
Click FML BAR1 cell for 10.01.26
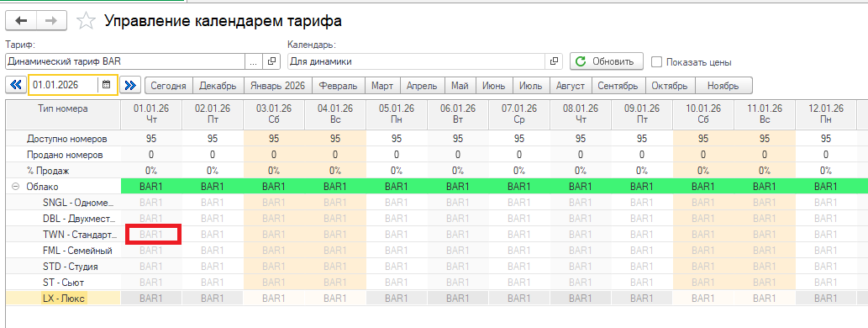click(x=703, y=251)
